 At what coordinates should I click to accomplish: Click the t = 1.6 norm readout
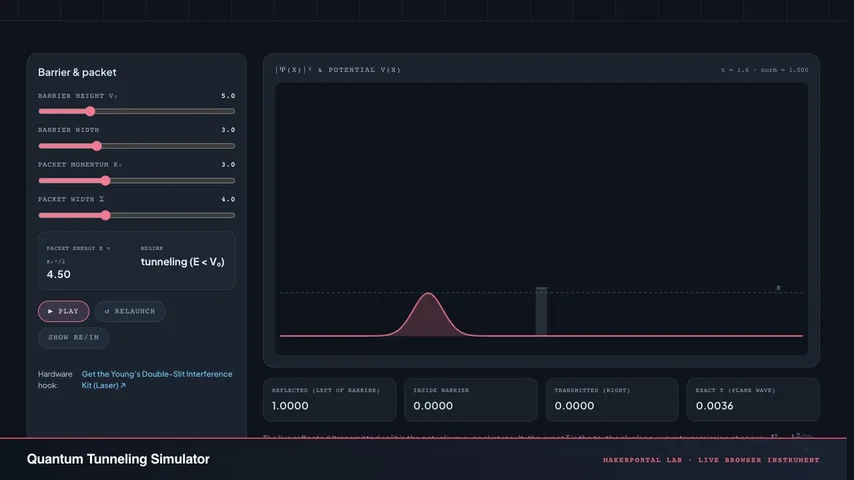pyautogui.click(x=765, y=70)
